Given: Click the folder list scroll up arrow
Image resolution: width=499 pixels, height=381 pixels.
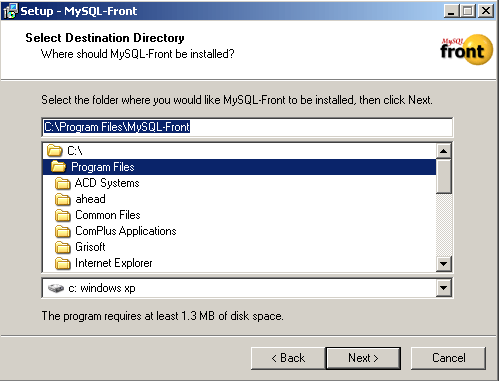Looking at the screenshot, I should point(444,151).
